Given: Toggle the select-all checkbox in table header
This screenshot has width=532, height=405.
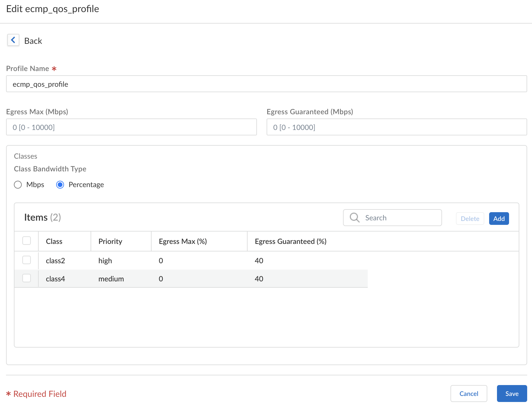Looking at the screenshot, I should tap(27, 241).
